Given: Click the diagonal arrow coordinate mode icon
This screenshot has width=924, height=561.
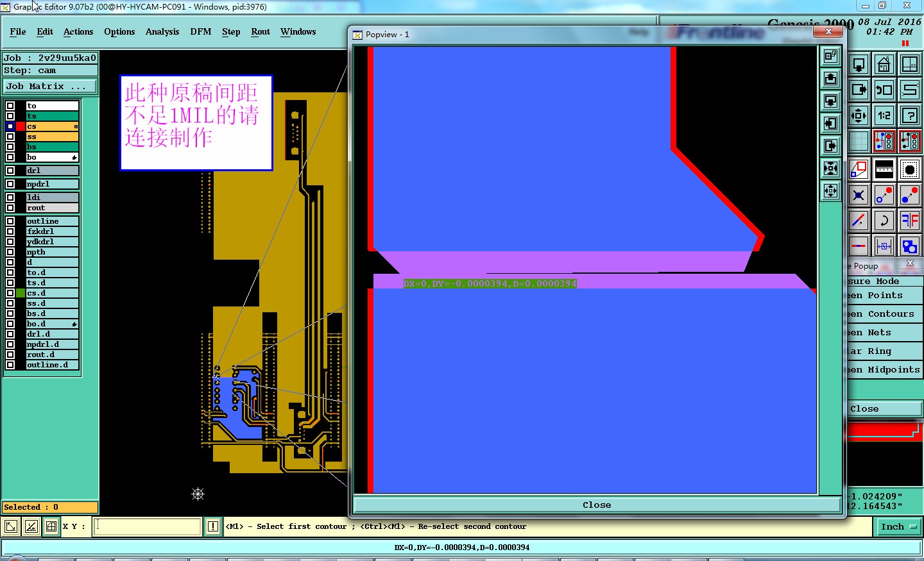Looking at the screenshot, I should point(11,526).
